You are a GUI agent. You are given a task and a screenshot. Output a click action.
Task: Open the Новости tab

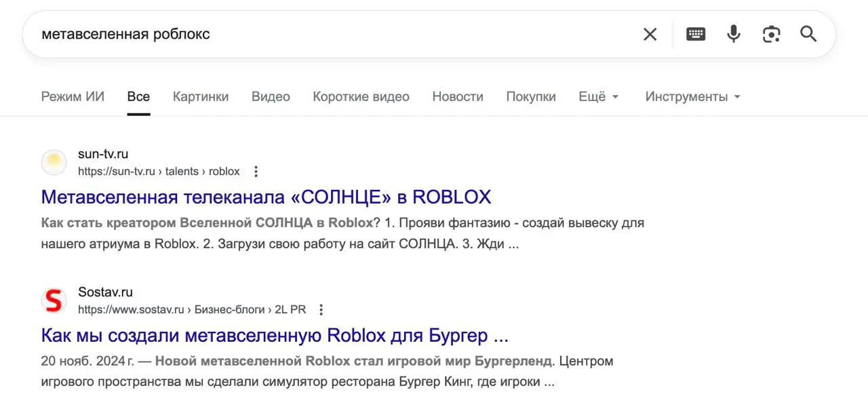click(x=458, y=96)
